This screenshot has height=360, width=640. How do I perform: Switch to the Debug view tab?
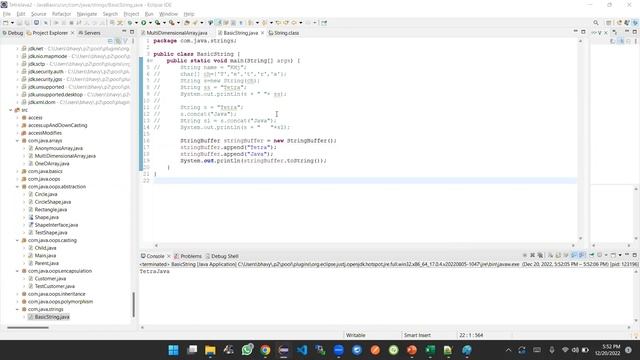(x=13, y=33)
